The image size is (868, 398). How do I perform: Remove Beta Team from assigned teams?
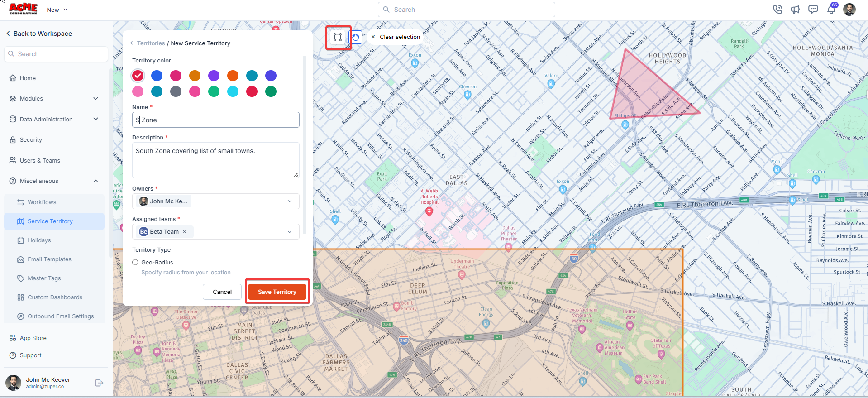tap(185, 232)
